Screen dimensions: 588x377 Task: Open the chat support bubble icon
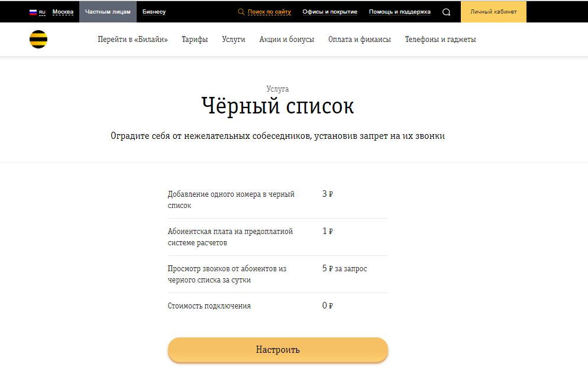[x=446, y=12]
